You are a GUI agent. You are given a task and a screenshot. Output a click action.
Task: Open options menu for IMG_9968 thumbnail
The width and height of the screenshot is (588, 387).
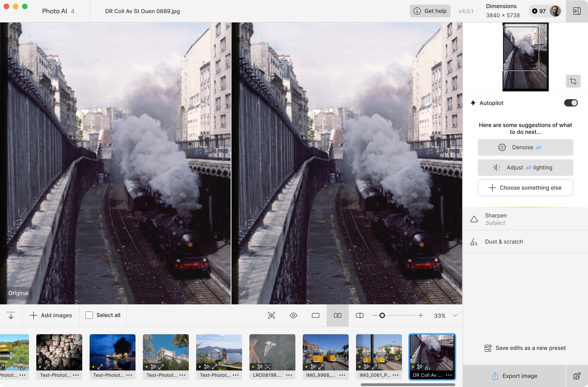point(342,375)
